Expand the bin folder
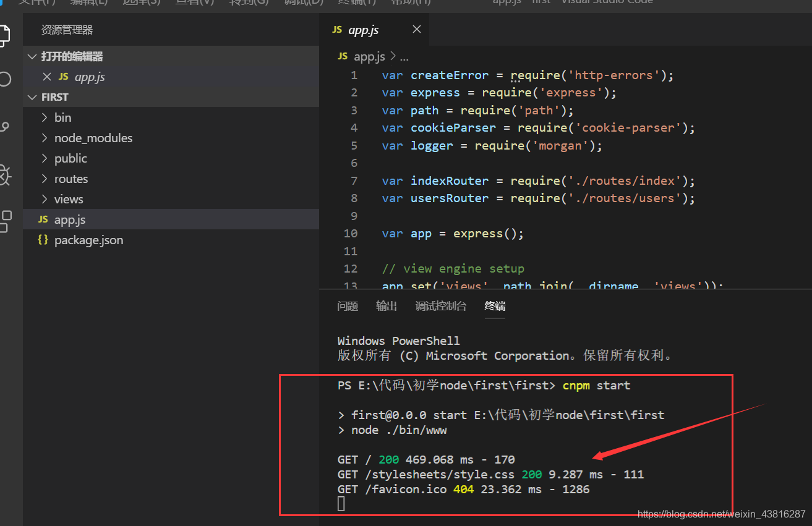This screenshot has height=526, width=812. 45,117
